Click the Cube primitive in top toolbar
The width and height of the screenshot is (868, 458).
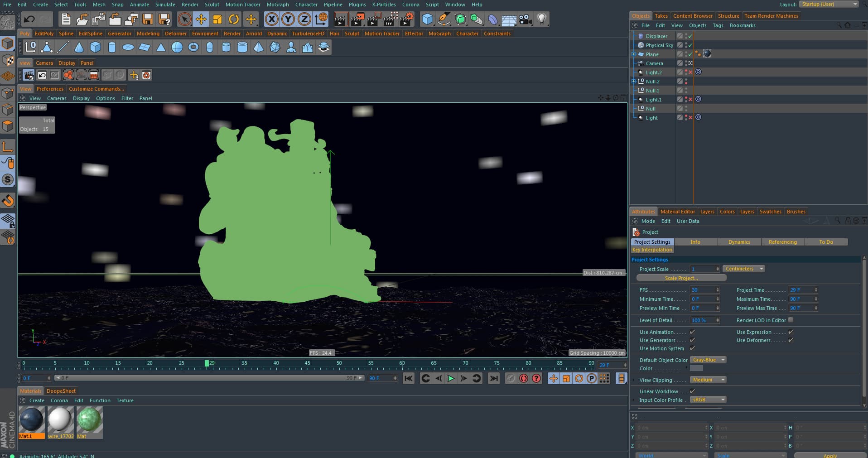(427, 19)
